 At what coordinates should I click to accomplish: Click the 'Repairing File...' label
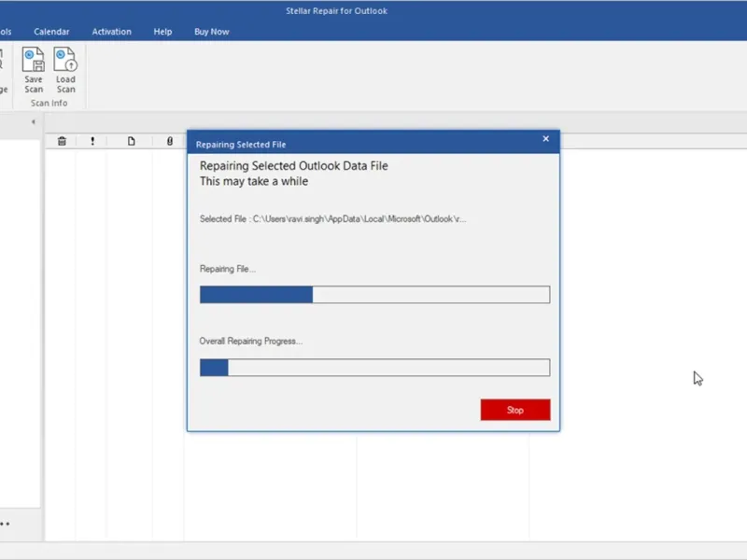pos(228,269)
